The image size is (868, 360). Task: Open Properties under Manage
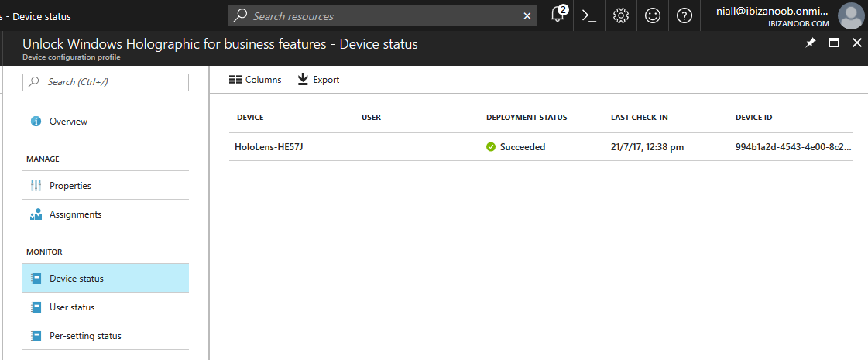(106, 186)
